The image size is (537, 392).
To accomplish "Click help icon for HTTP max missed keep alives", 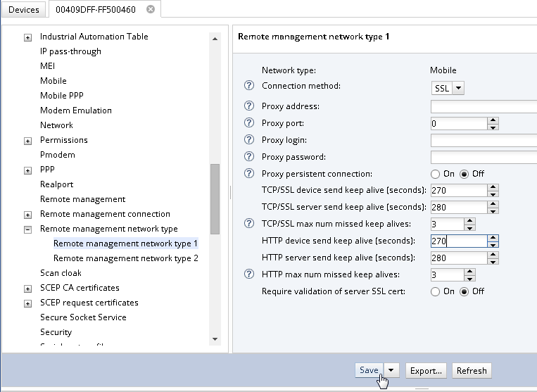I will 248,274.
